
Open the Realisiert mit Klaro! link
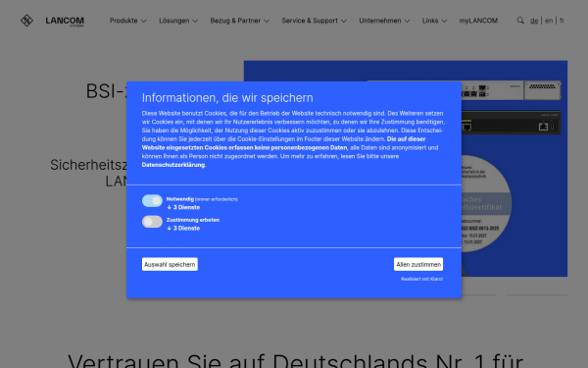421,279
